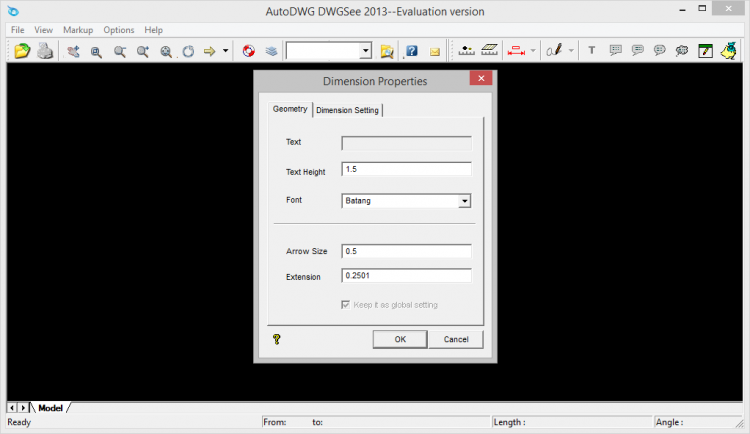Select the red Dimension tool icon
The image size is (750, 434).
(516, 50)
